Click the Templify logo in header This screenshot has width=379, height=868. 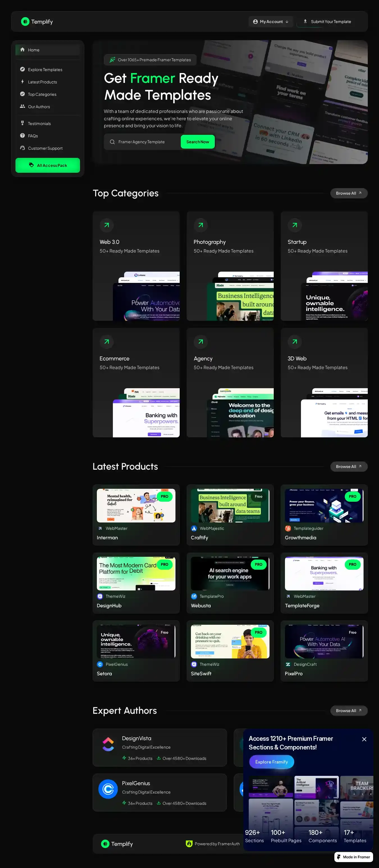tap(37, 22)
